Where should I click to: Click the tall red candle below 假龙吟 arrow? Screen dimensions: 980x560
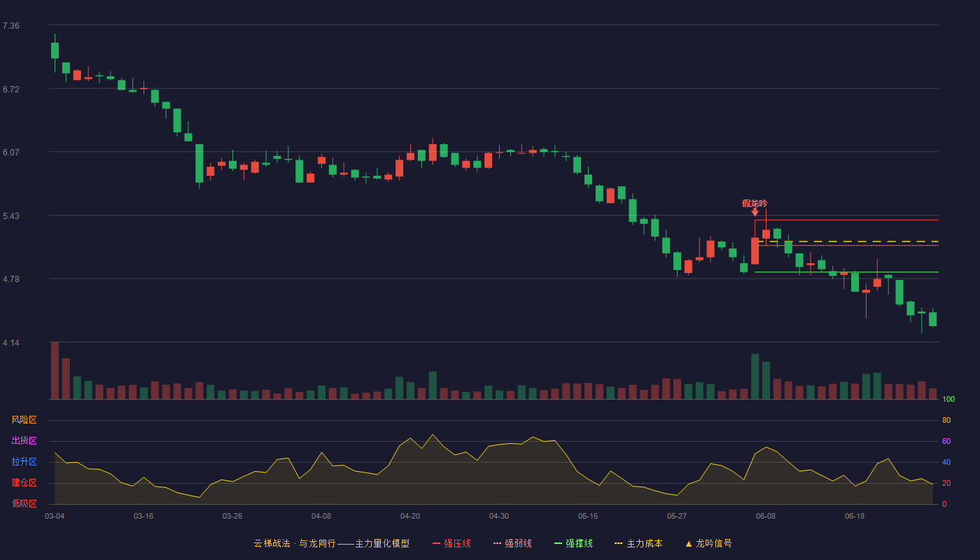[755, 251]
